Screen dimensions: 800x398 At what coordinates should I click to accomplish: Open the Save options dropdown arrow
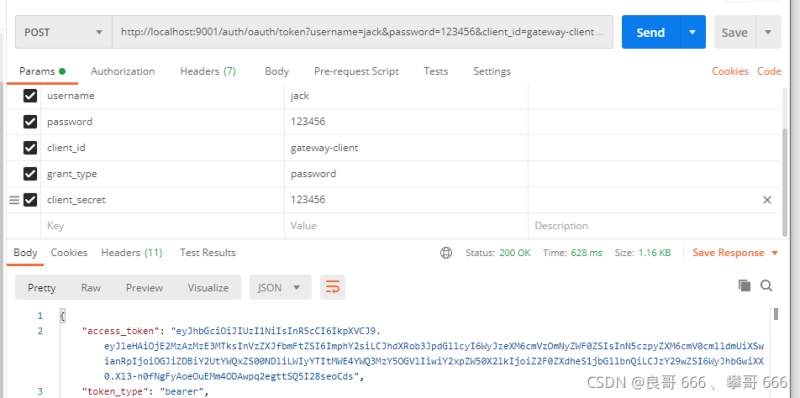768,32
